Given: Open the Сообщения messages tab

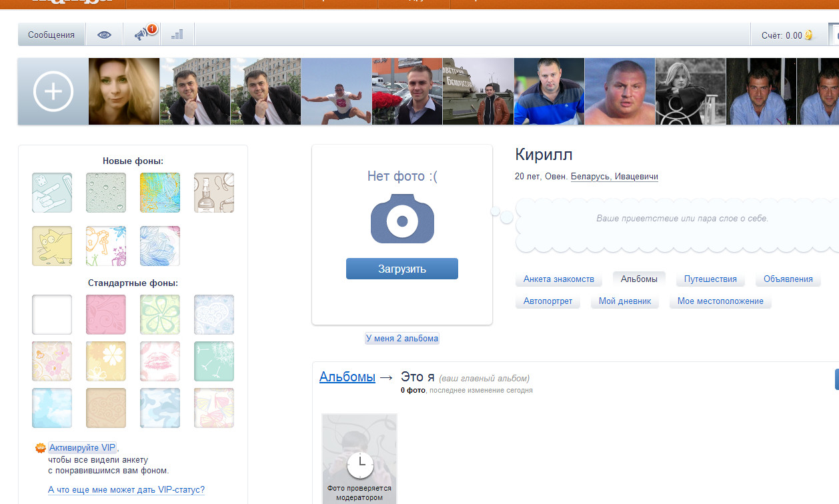Looking at the screenshot, I should coord(51,35).
